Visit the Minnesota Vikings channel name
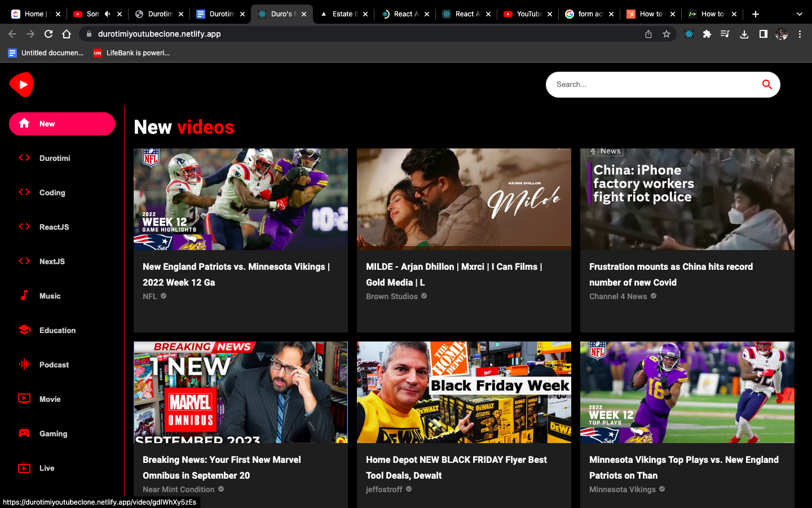812x508 pixels. [x=623, y=489]
